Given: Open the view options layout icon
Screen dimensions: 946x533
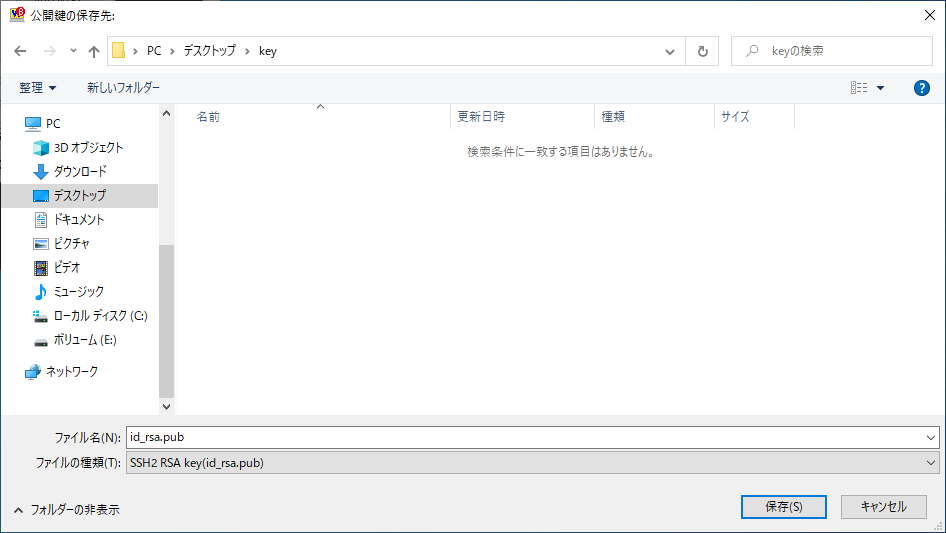Looking at the screenshot, I should tap(859, 88).
